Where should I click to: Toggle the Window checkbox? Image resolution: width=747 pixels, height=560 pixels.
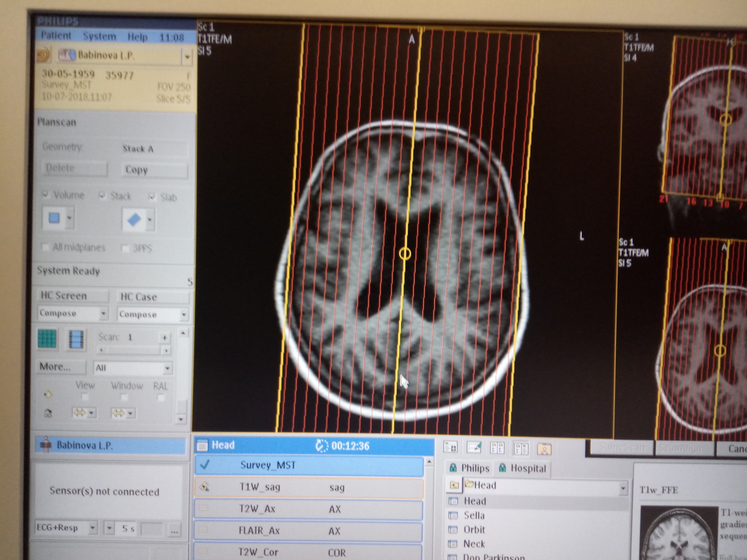tap(124, 398)
